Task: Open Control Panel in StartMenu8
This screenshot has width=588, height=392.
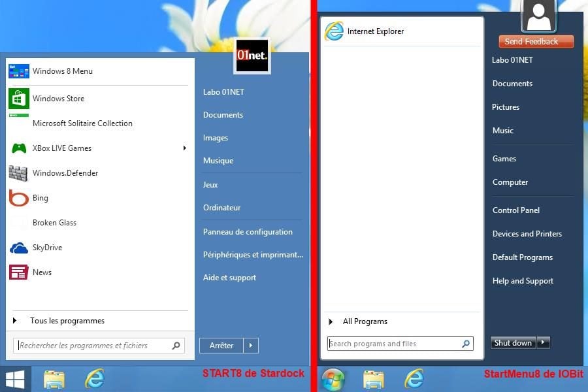Action: point(516,210)
